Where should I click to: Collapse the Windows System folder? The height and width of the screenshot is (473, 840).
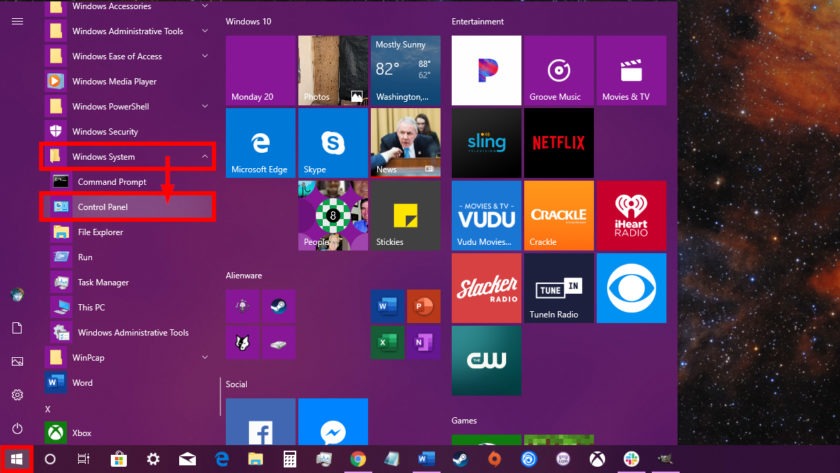(x=127, y=156)
